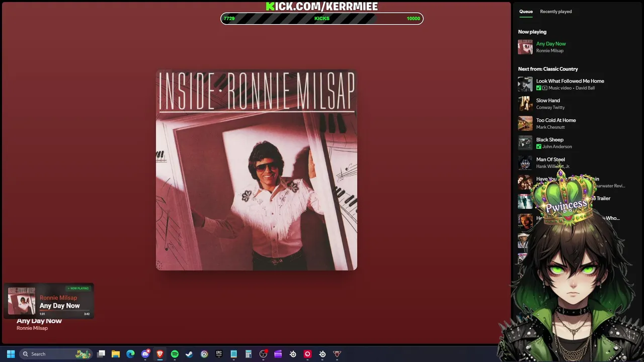
Task: Click the Man Of Steel album thumbnail
Action: tap(525, 162)
